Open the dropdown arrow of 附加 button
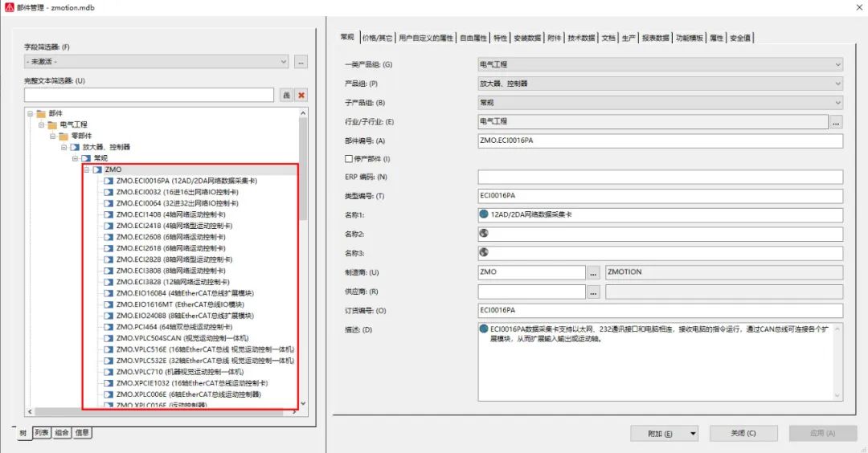868x453 pixels. [693, 434]
